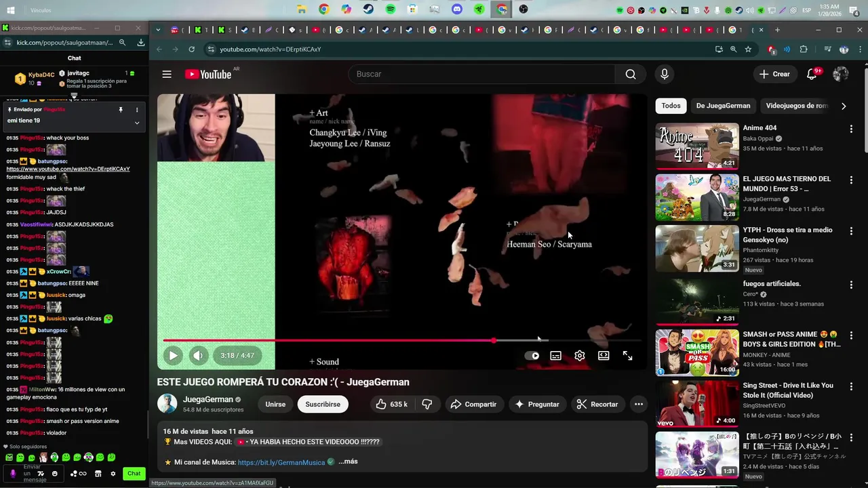Viewport: 868px width, 488px height.
Task: Open the bit.ly/GermanMusica link
Action: click(281, 462)
